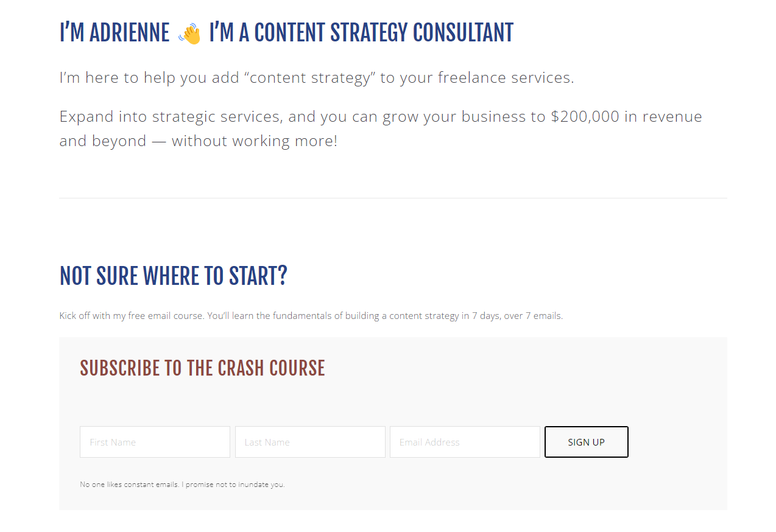Image resolution: width=776 pixels, height=532 pixels.
Task: Click "Subscribe to the Crash Course" heading
Action: pos(202,368)
